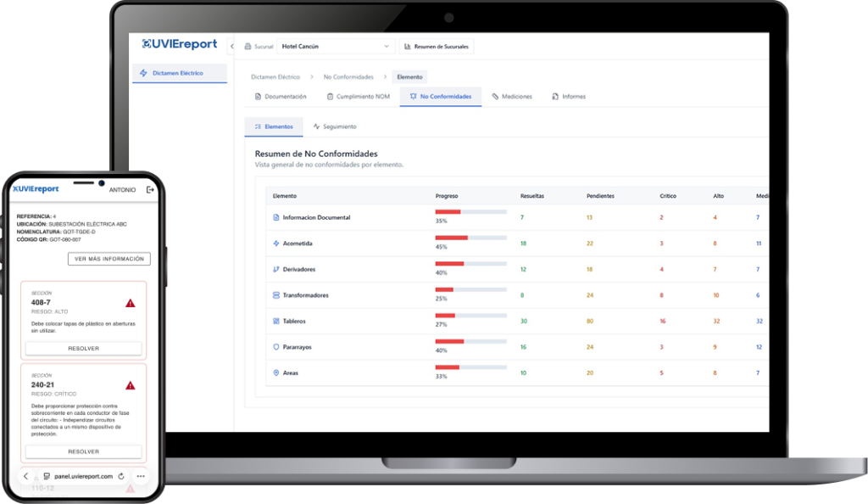Click the Derivadores branch icon

276,270
